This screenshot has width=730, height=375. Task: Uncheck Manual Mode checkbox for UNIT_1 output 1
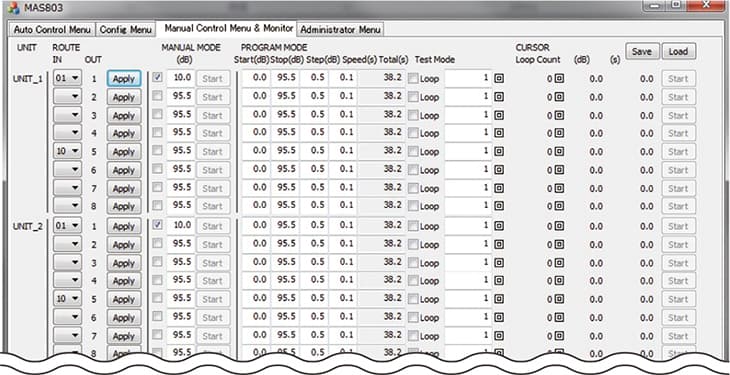[x=157, y=77]
